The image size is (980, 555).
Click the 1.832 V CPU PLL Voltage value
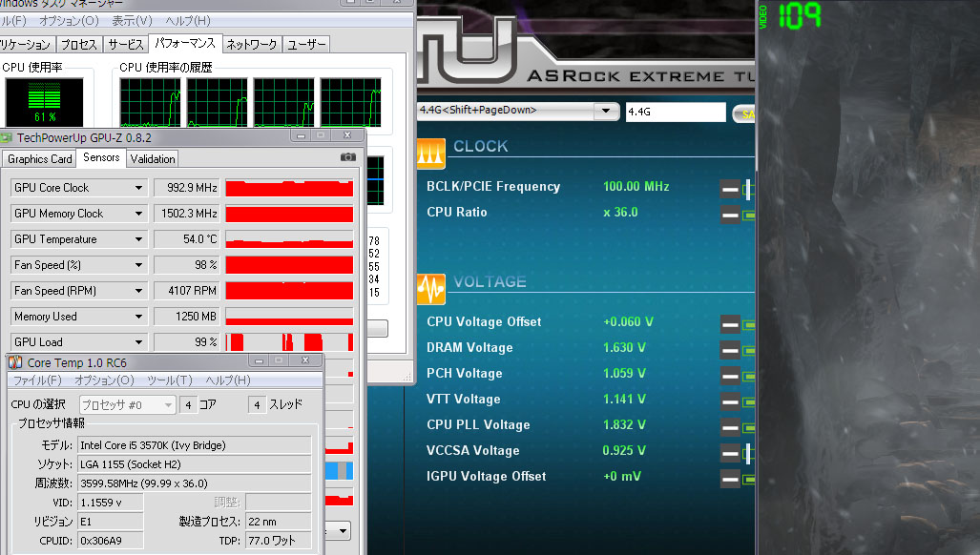[x=624, y=425]
